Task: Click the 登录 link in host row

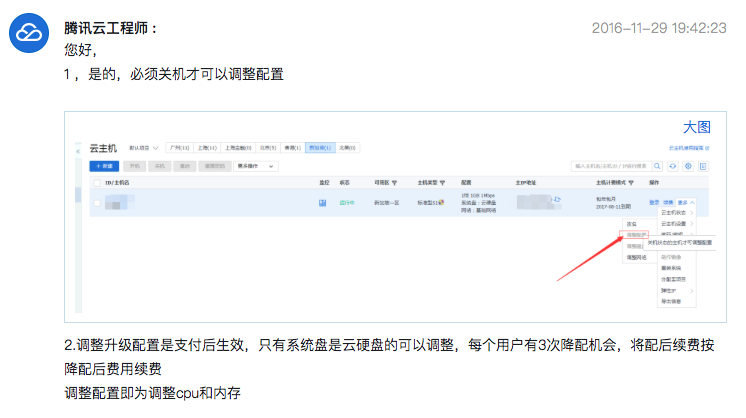Action: 654,203
